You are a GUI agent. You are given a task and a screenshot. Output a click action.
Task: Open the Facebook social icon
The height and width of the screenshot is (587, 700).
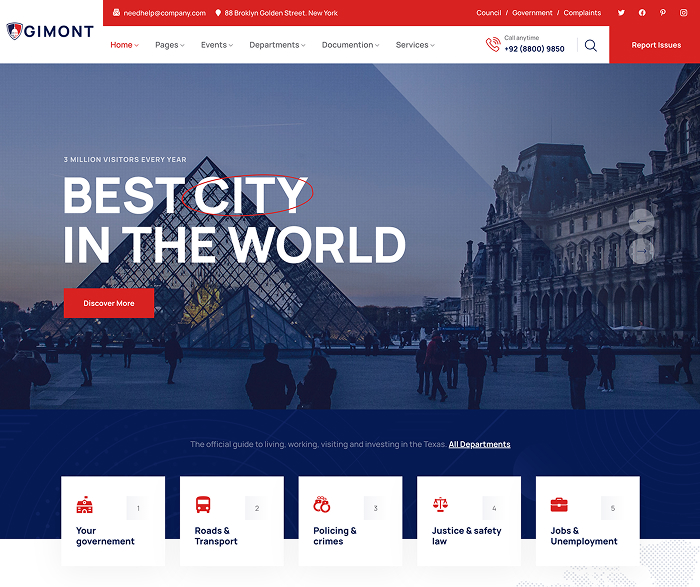pyautogui.click(x=642, y=12)
